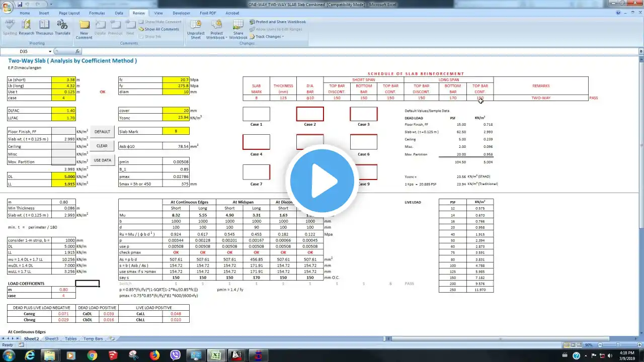Image resolution: width=644 pixels, height=362 pixels.
Task: Open the Track Changes dropdown
Action: point(267,36)
